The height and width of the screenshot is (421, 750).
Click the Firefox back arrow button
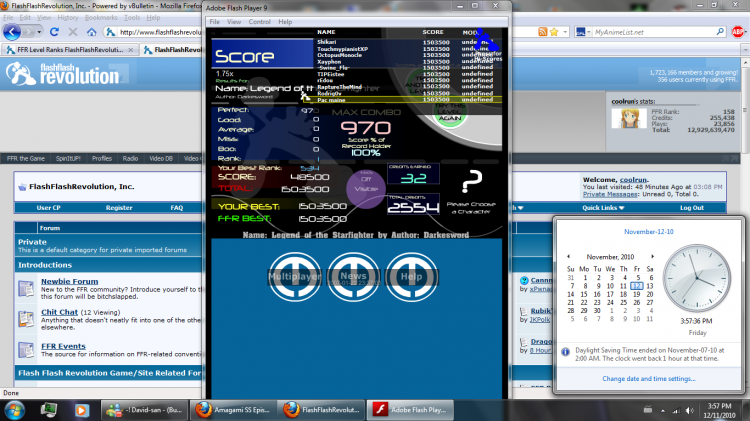12,32
